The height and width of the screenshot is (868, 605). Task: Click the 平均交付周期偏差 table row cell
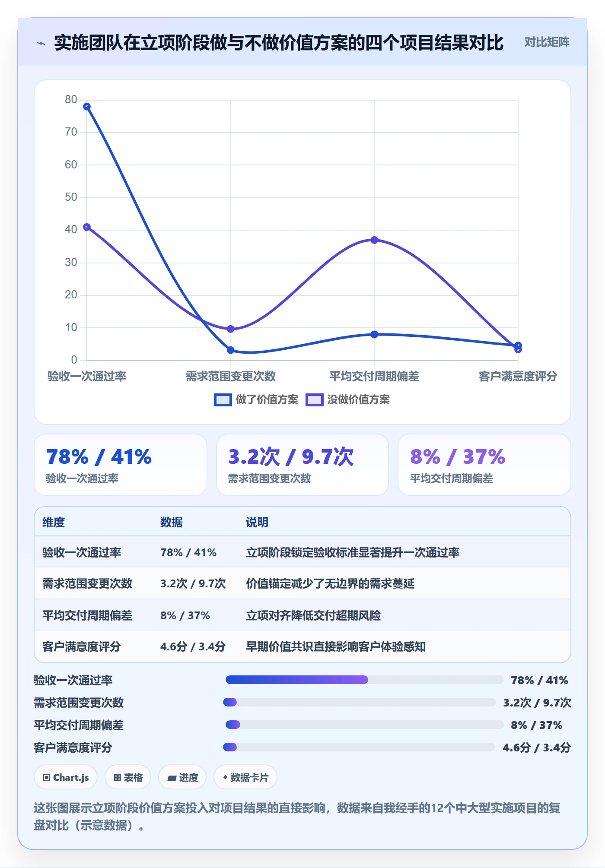click(87, 615)
